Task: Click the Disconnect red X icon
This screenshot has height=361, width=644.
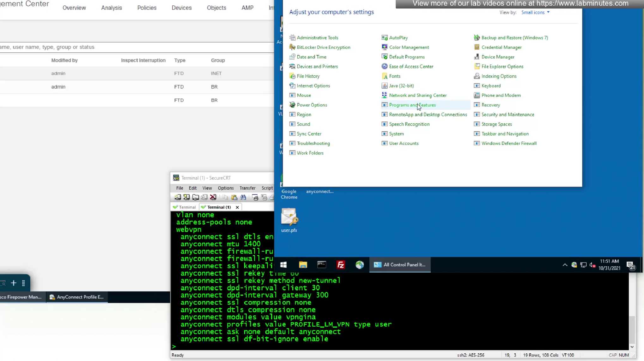Action: (x=213, y=198)
